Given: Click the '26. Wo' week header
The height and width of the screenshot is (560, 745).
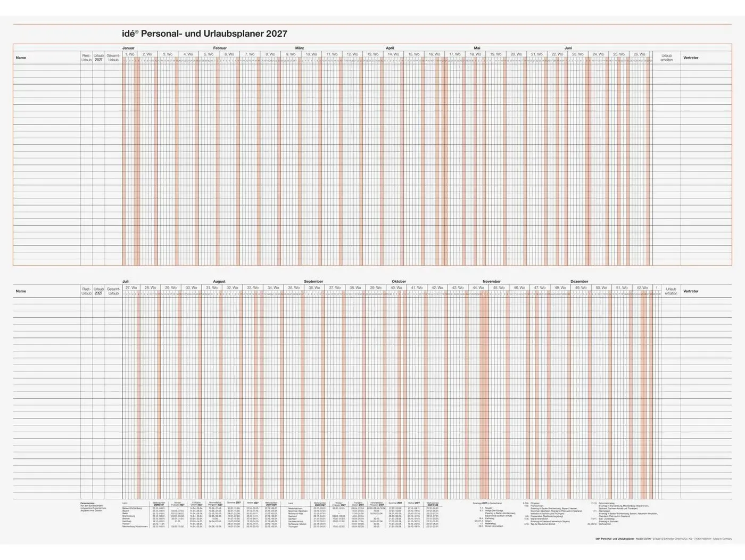Looking at the screenshot, I should tap(639, 54).
